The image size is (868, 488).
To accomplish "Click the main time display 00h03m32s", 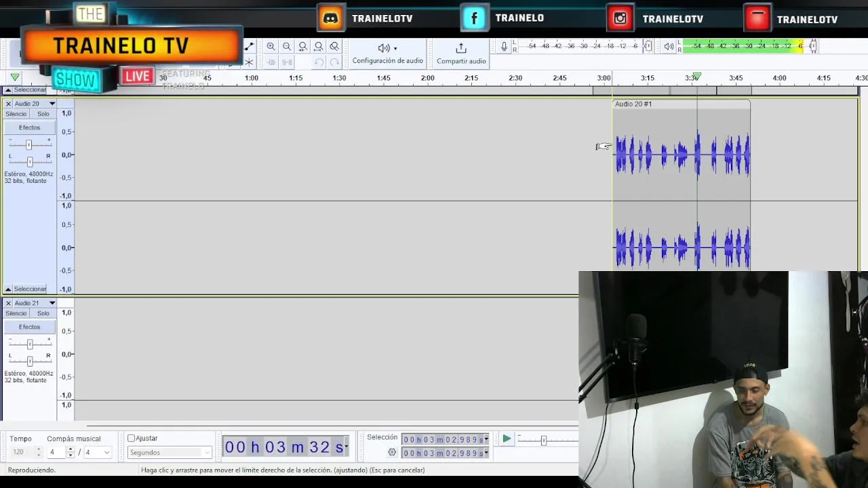I will pyautogui.click(x=284, y=447).
